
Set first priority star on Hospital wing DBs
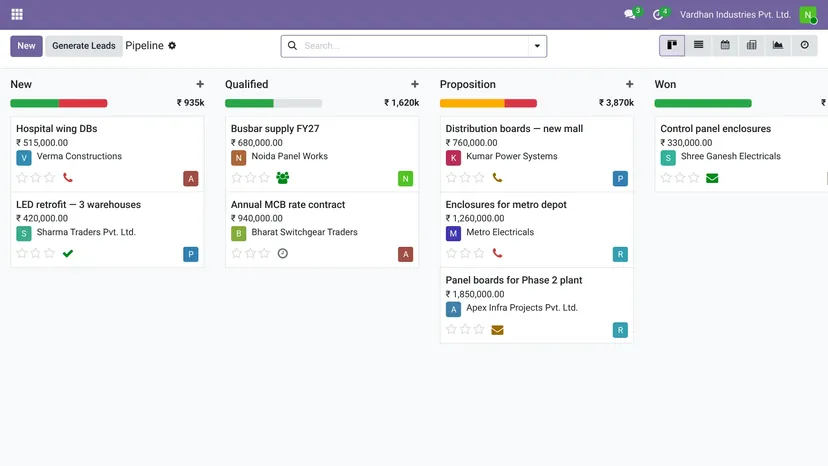tap(22, 178)
